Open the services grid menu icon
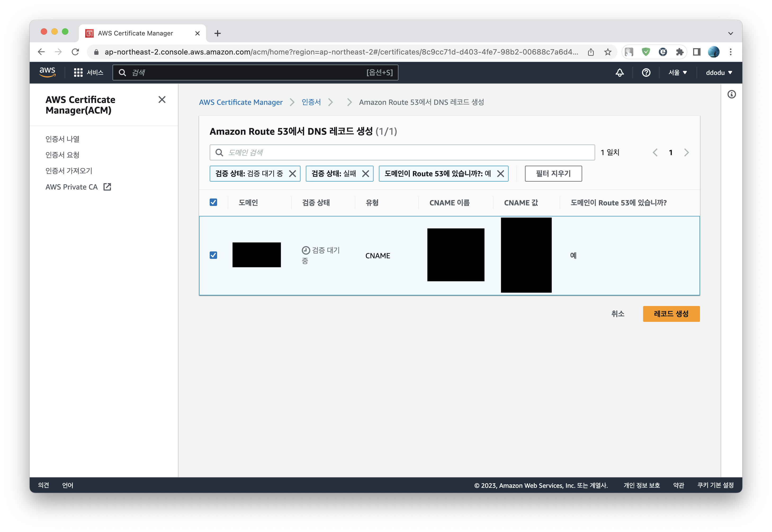Image resolution: width=772 pixels, height=532 pixels. (x=78, y=72)
